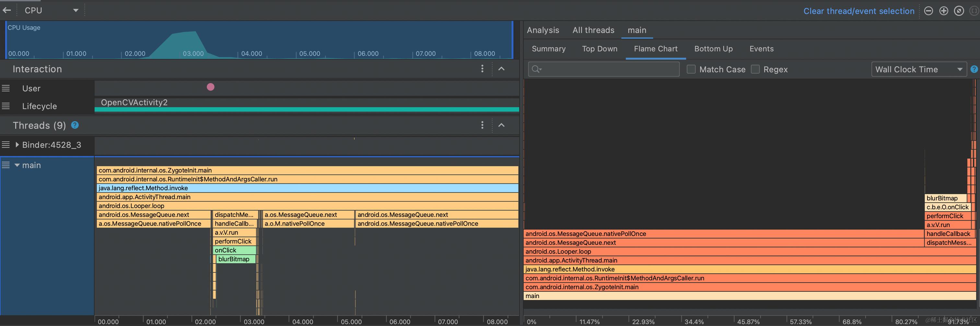Select the green onClick bar in call chart
This screenshot has width=980, height=326.
(234, 250)
